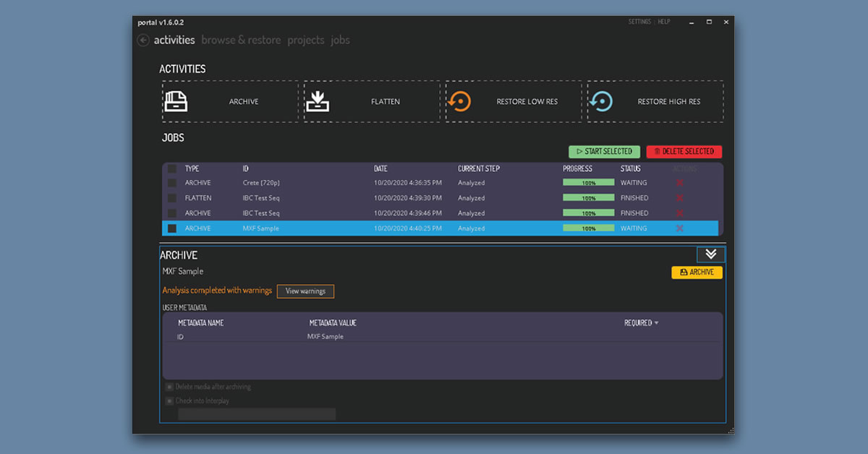The width and height of the screenshot is (868, 454).
Task: Click the Flatten activity download-tray icon
Action: coord(318,101)
